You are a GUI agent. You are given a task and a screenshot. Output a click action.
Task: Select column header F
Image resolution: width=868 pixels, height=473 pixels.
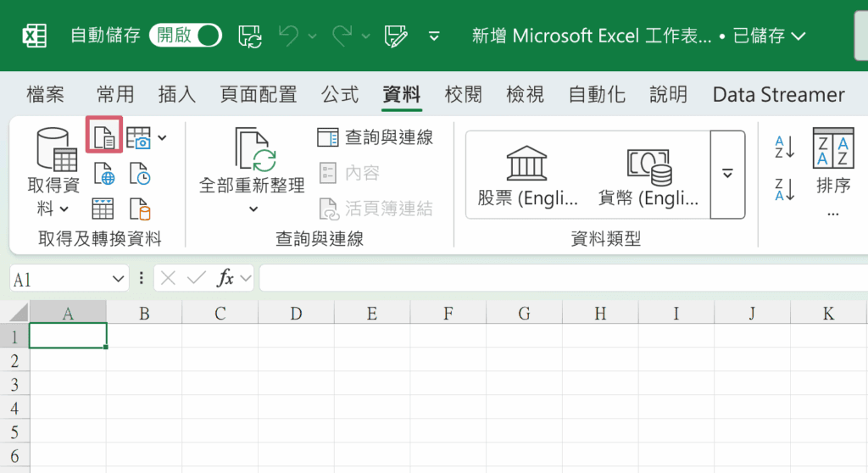[448, 314]
